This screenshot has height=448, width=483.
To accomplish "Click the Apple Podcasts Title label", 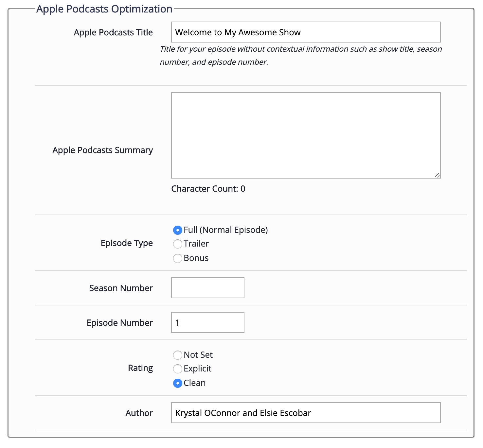I will [113, 32].
